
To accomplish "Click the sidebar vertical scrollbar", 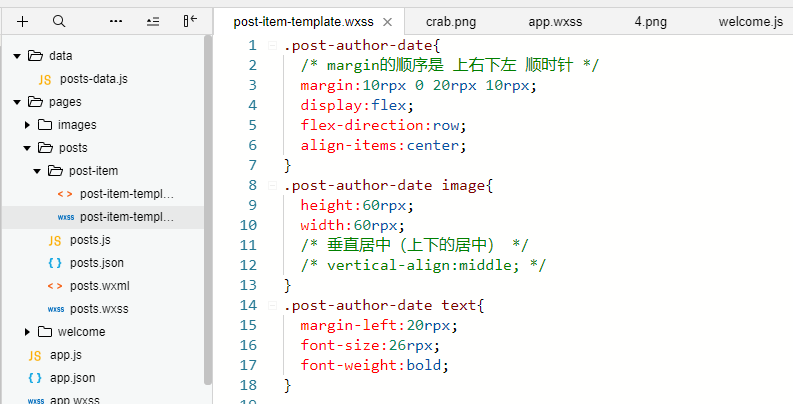I will coord(208,210).
